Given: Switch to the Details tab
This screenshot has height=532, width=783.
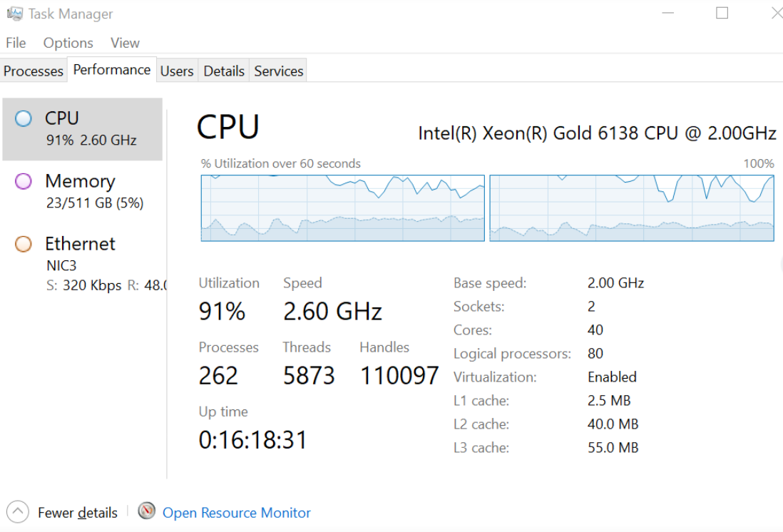Looking at the screenshot, I should click(224, 71).
